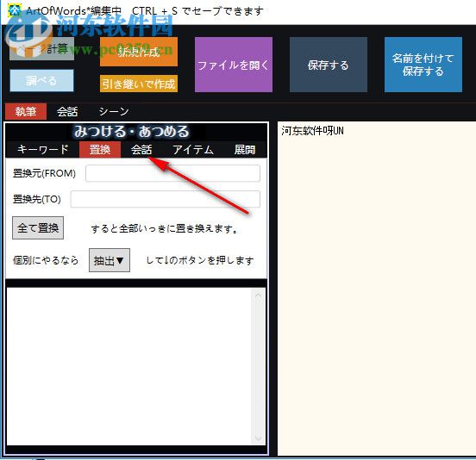Screen dimensions: 476x460
Task: Focus the 置換元(FROM) input field
Action: click(x=172, y=173)
